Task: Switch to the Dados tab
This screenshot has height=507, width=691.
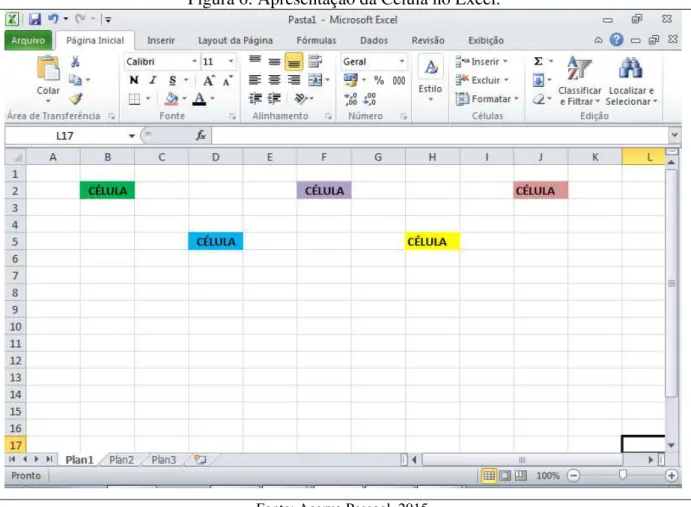Action: pyautogui.click(x=374, y=41)
